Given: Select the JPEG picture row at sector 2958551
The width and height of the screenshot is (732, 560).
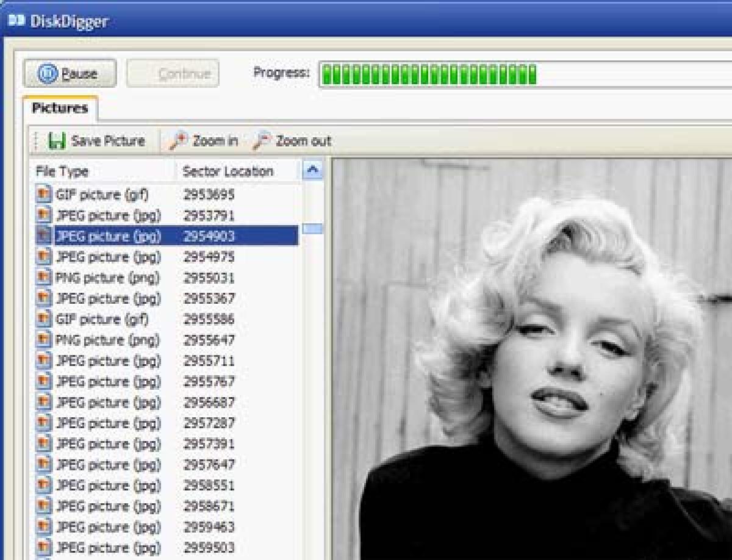Looking at the screenshot, I should (x=166, y=485).
